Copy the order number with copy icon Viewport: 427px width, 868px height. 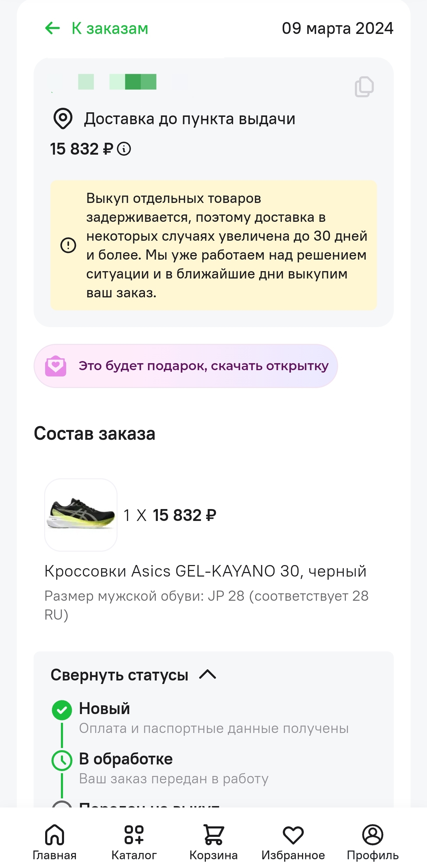pos(364,86)
